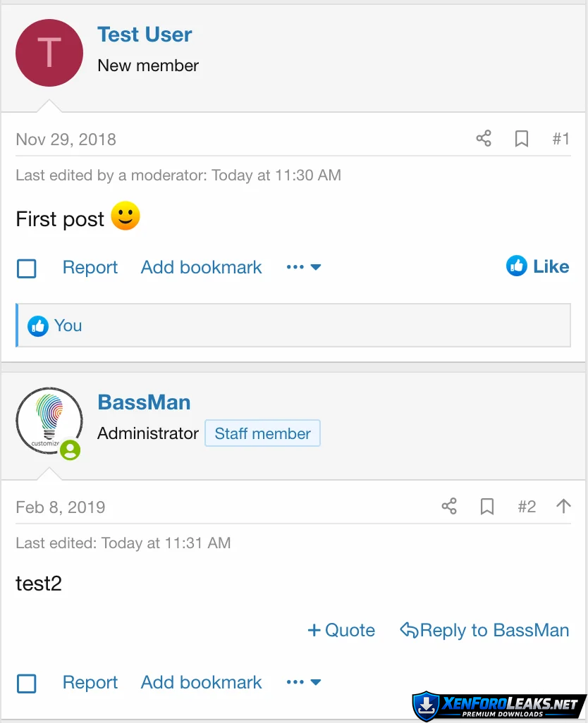Click the You link in the likes bar

(68, 326)
